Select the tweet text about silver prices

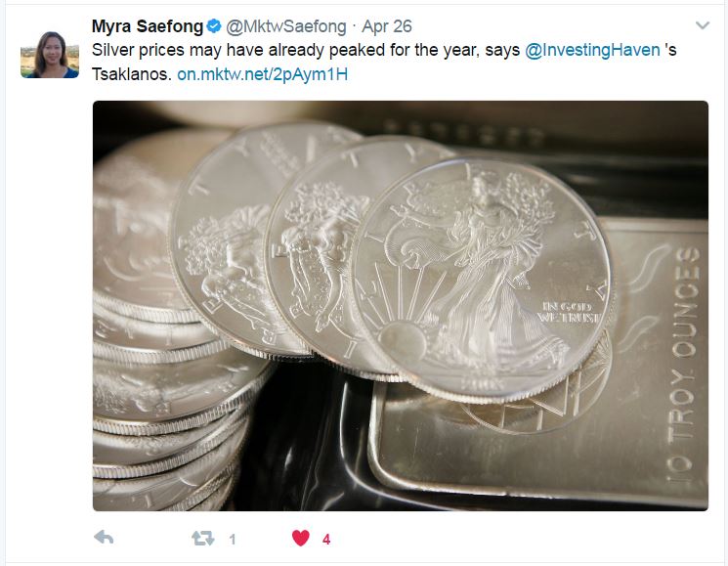coord(384,63)
